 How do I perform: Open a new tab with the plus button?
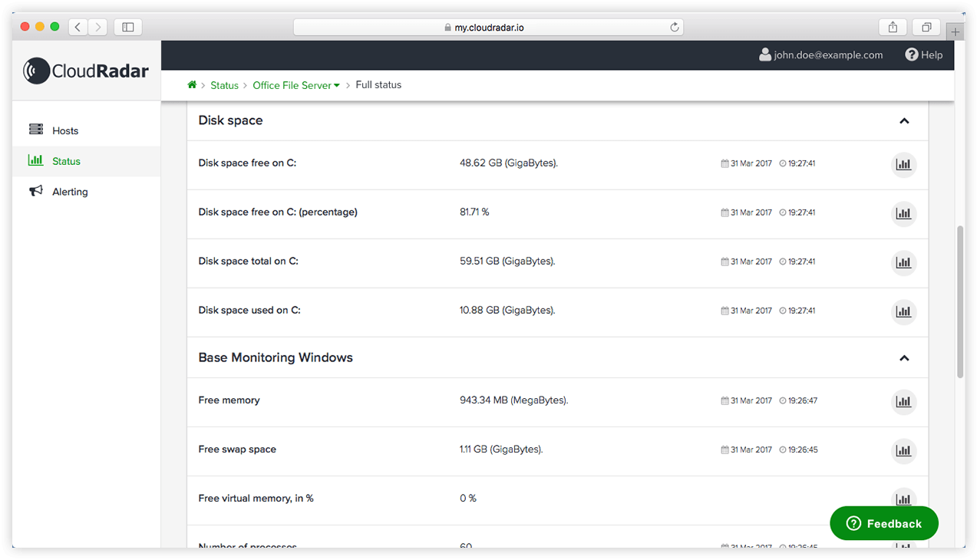click(x=956, y=31)
